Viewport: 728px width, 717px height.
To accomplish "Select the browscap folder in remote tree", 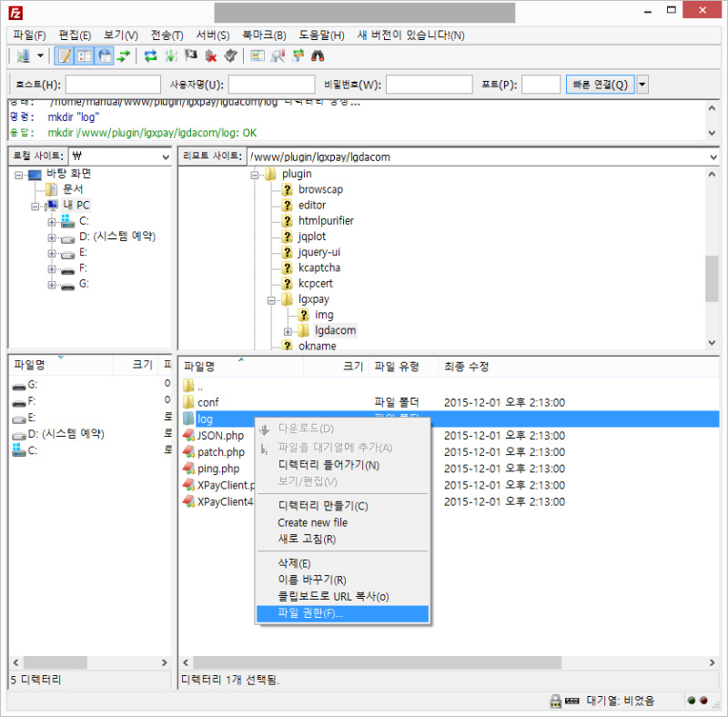I will 321,189.
